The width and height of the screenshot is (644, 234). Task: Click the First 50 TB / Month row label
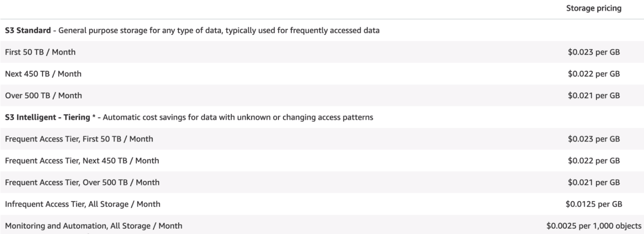click(x=40, y=52)
